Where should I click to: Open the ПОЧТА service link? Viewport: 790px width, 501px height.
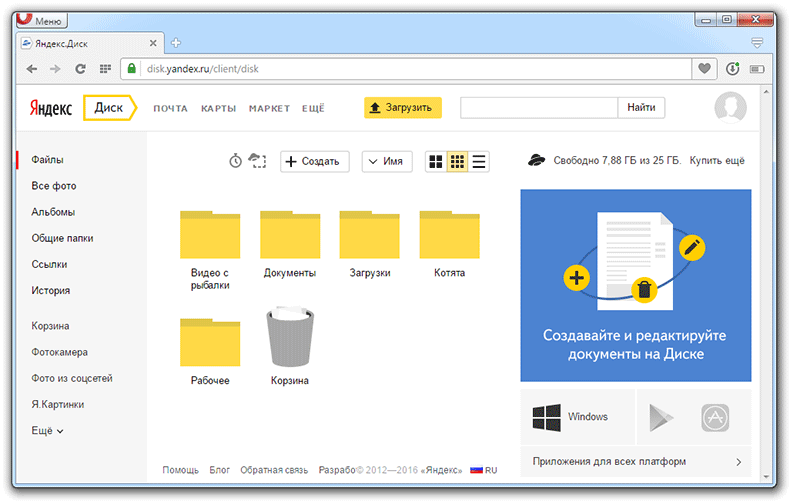point(170,108)
